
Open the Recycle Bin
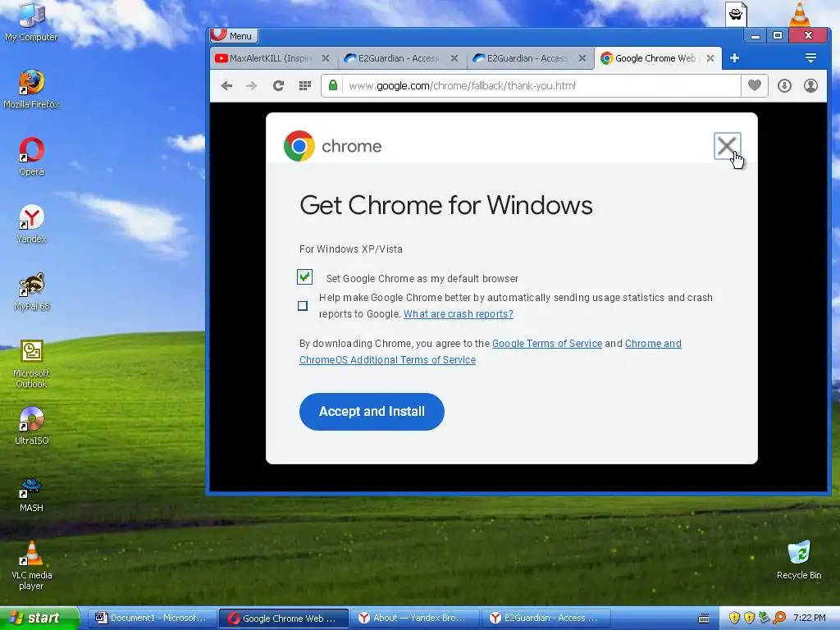(799, 559)
